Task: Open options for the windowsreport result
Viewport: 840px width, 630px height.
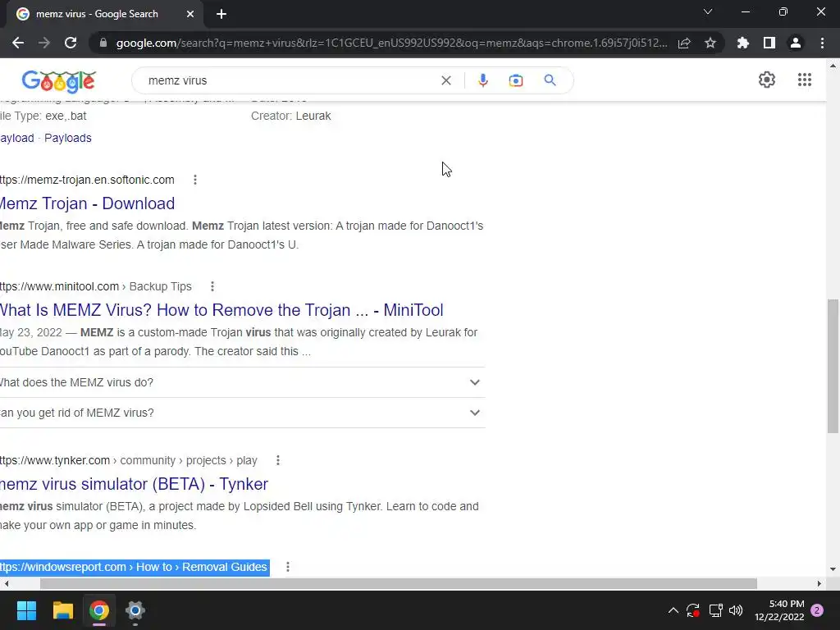Action: tap(288, 567)
